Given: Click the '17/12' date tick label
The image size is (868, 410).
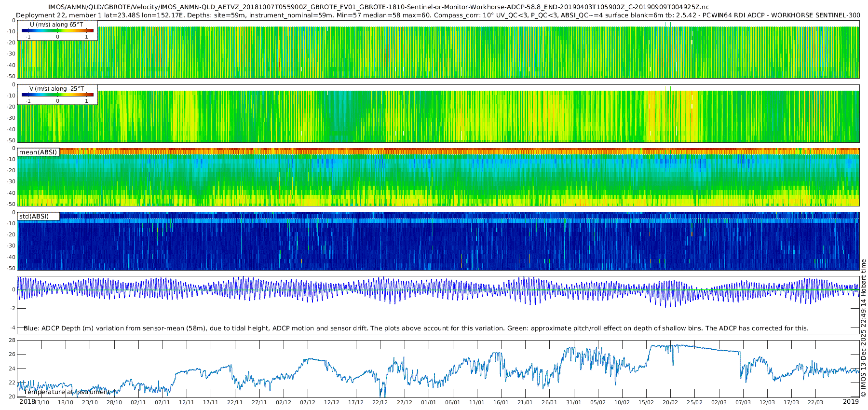Looking at the screenshot, I should pyautogui.click(x=356, y=402).
